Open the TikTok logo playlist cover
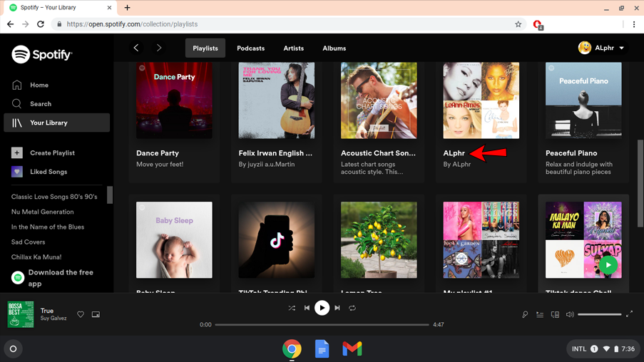The width and height of the screenshot is (644, 362). (x=277, y=239)
